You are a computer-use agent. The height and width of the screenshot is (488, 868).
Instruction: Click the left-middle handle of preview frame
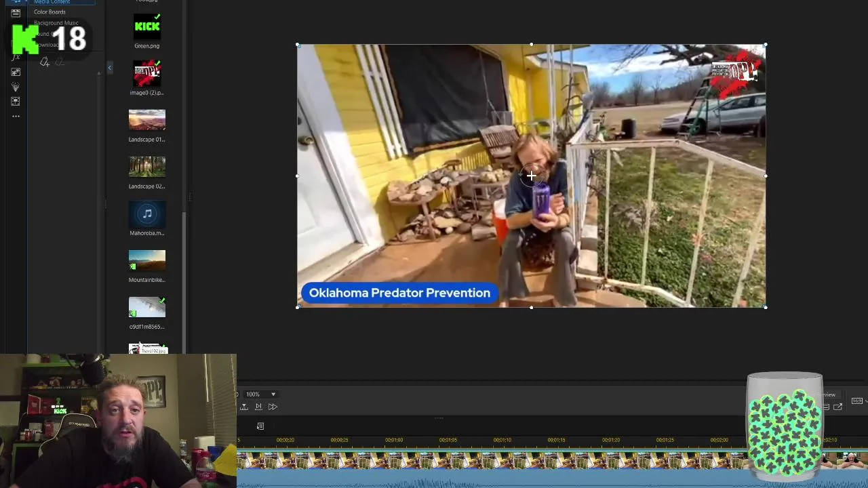click(x=298, y=176)
